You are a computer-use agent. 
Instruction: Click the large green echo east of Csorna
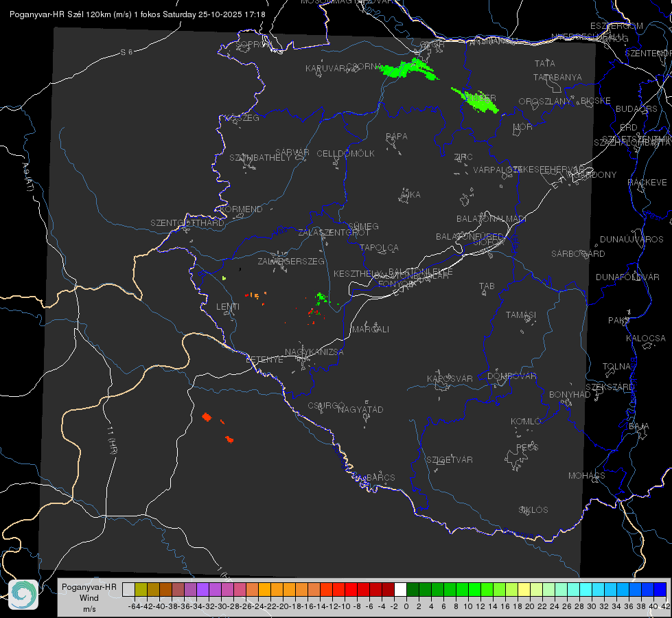(408, 69)
